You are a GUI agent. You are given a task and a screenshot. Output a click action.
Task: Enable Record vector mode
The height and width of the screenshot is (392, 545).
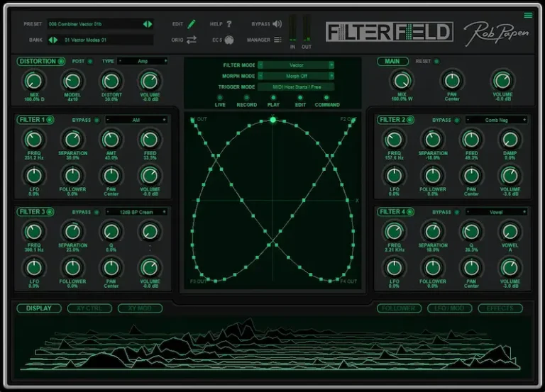[246, 98]
